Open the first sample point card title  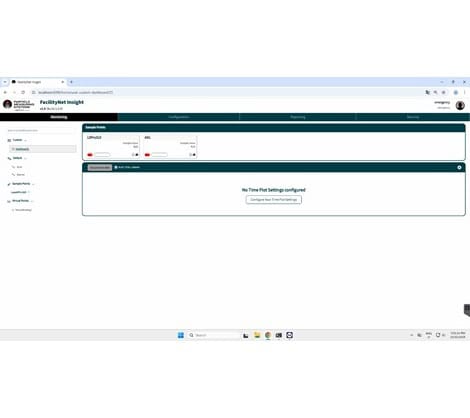click(x=94, y=137)
